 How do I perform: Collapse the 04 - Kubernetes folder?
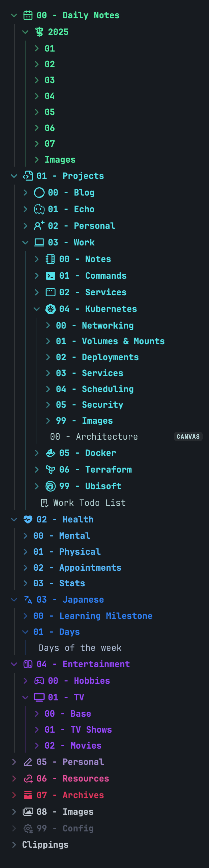click(37, 309)
